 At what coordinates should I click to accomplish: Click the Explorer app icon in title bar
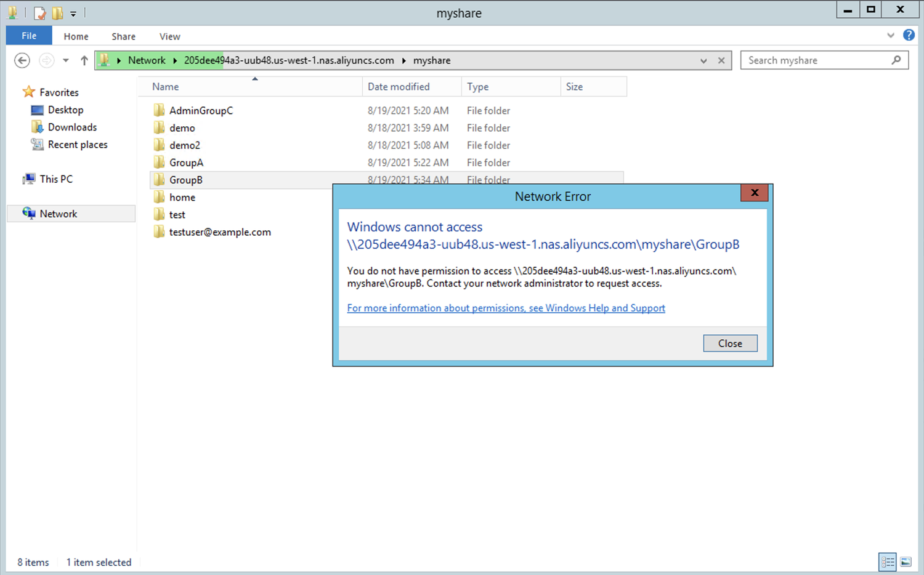tap(12, 13)
